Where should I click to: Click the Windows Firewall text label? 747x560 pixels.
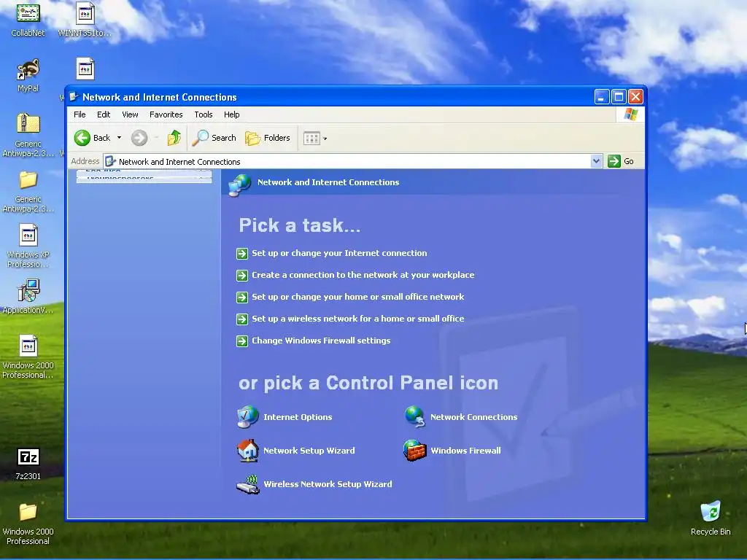click(465, 451)
